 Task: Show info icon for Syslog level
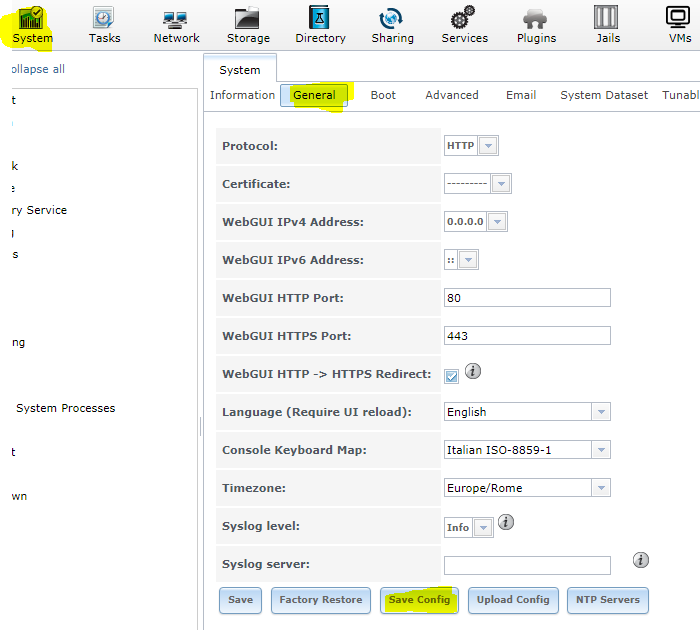[506, 522]
